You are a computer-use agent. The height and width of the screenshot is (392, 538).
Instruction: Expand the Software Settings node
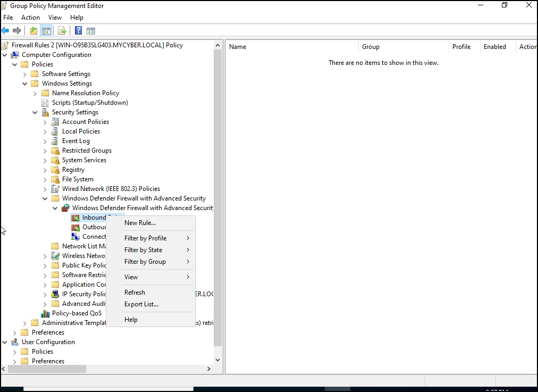click(x=24, y=74)
